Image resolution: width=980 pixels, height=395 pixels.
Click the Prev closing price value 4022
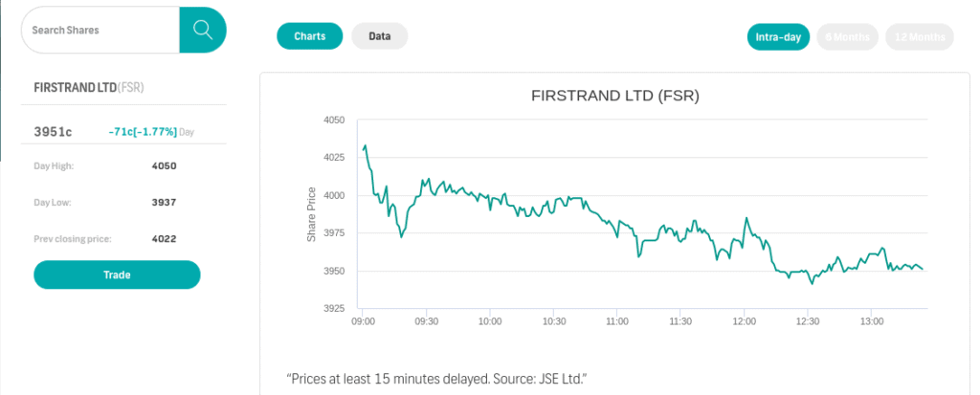(x=164, y=239)
